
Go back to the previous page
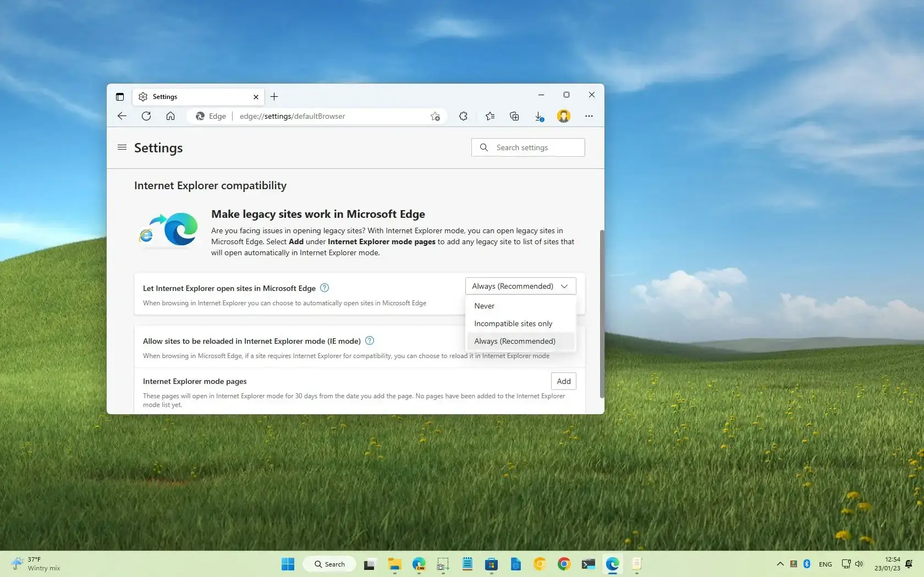(122, 116)
